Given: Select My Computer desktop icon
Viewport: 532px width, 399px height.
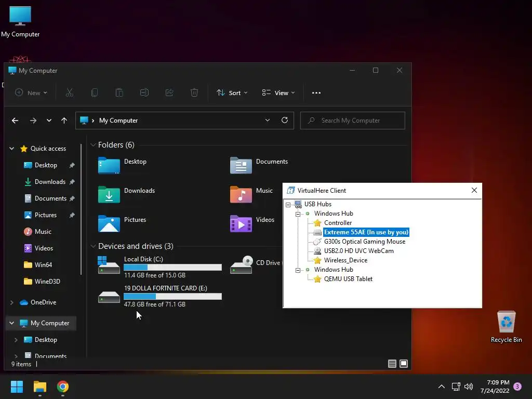Looking at the screenshot, I should click(x=20, y=21).
